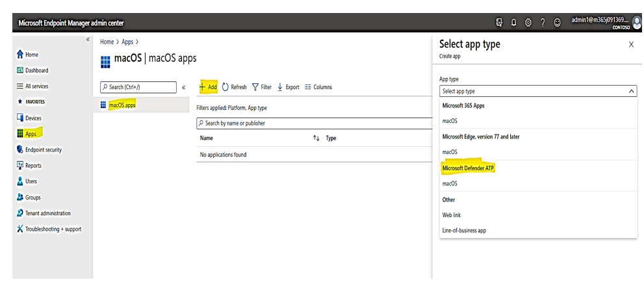This screenshot has width=644, height=286.
Task: Open the admin1 account avatar
Action: click(637, 22)
